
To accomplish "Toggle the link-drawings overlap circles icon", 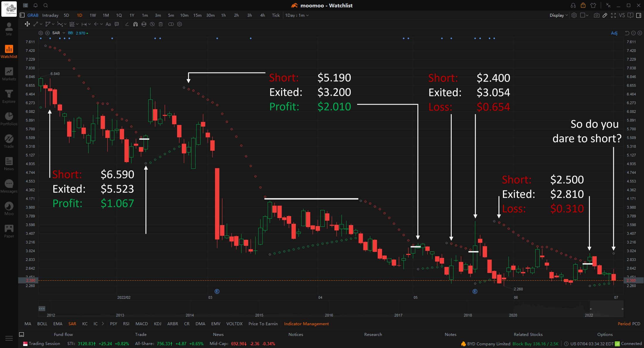I will pos(171,24).
